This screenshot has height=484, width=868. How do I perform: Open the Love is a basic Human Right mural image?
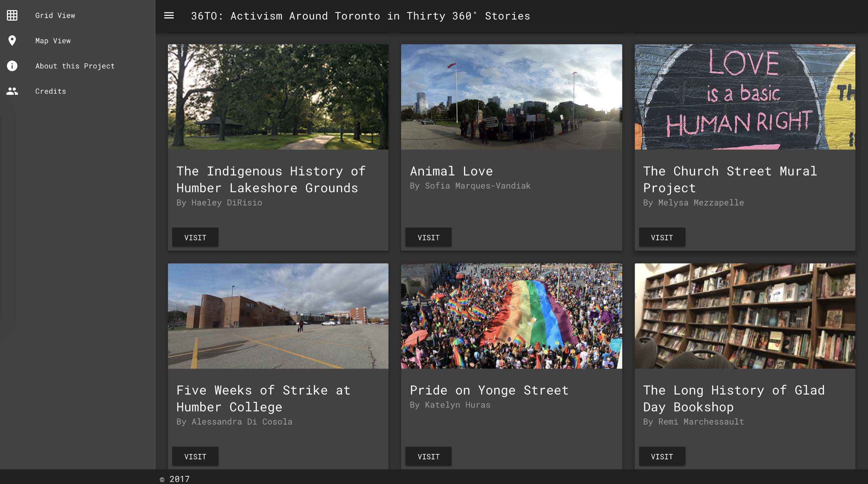coord(745,97)
